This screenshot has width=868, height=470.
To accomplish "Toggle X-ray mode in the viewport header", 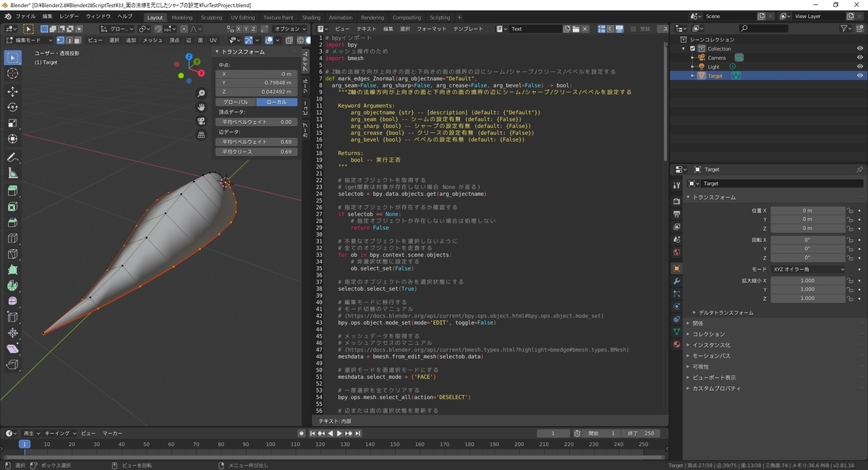I will coord(289,40).
